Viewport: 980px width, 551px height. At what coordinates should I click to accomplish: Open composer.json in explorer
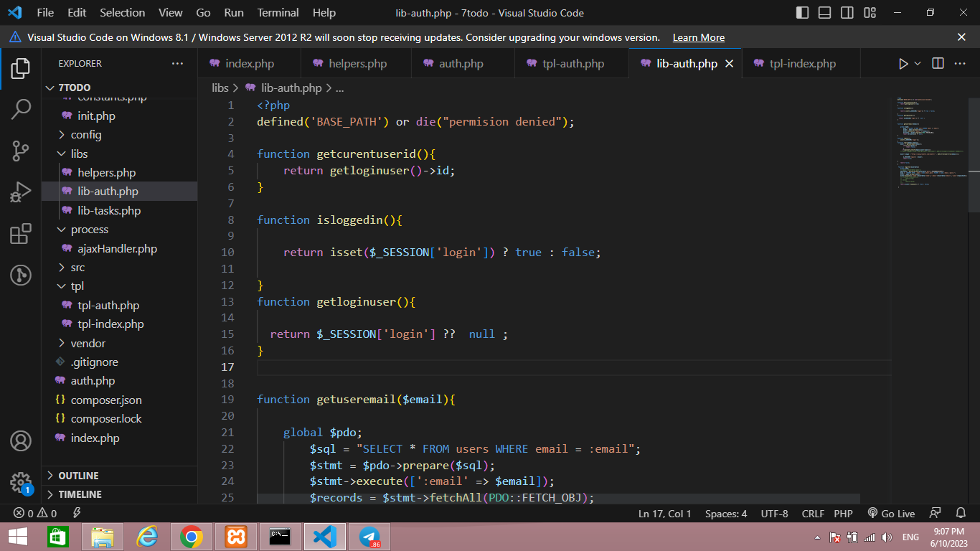(119, 400)
